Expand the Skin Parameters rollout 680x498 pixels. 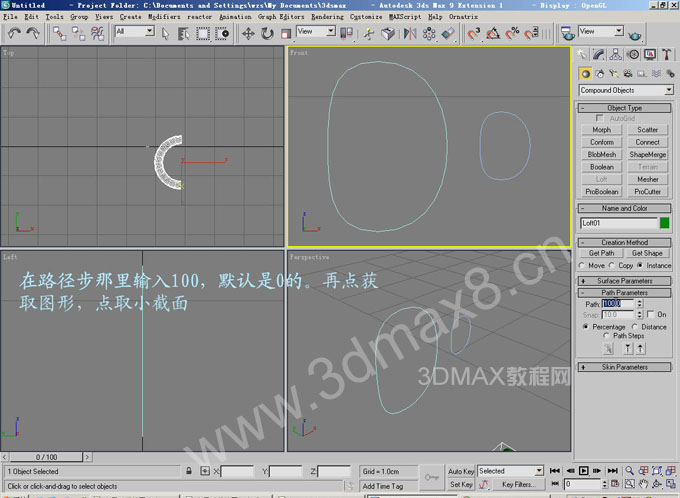pos(624,367)
